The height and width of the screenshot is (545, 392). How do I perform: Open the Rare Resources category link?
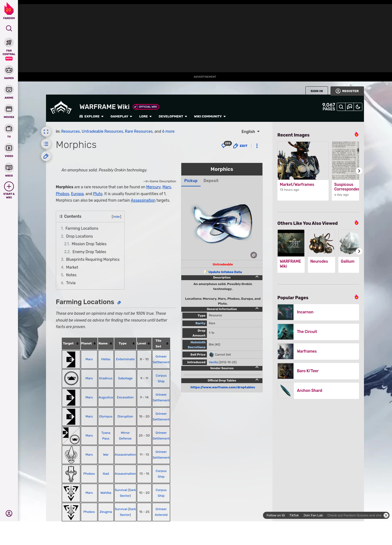point(139,131)
